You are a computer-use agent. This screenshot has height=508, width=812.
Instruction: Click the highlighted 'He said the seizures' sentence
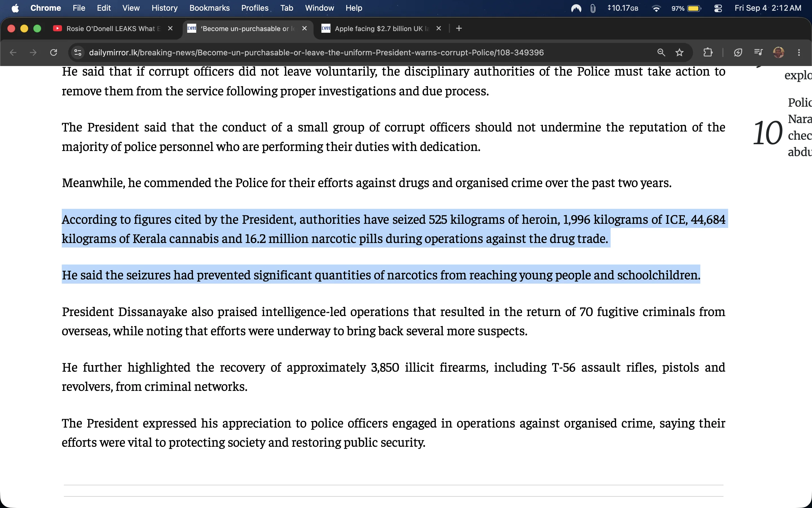click(x=381, y=275)
